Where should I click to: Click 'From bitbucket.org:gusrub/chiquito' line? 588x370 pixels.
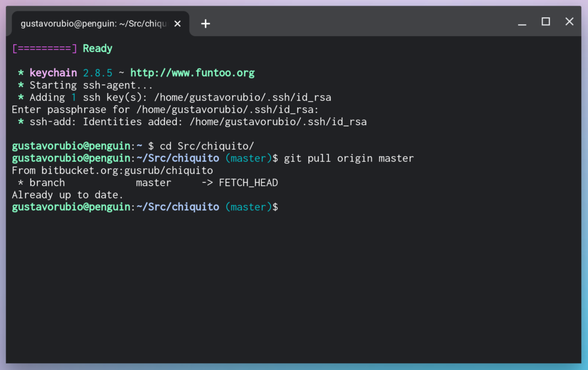(x=113, y=171)
